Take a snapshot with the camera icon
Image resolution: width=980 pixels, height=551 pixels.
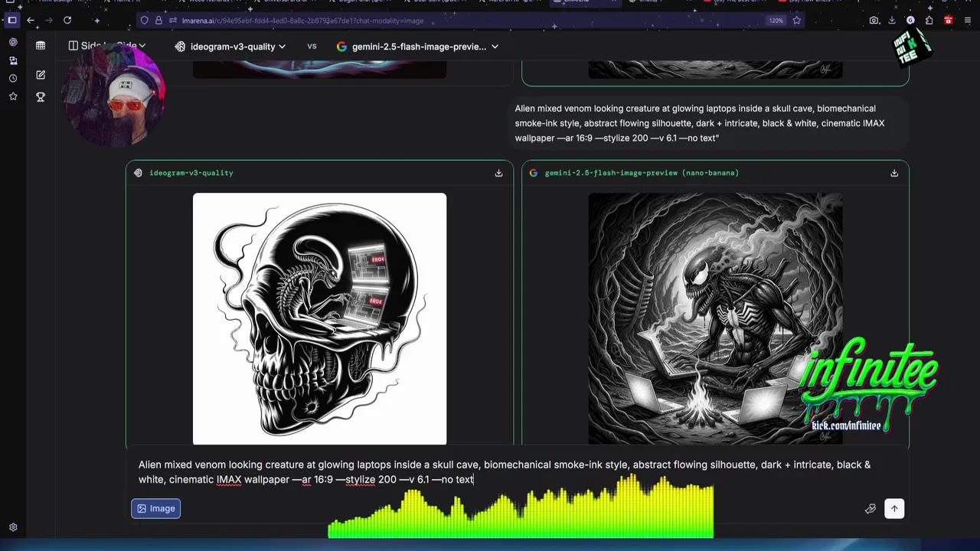pyautogui.click(x=874, y=21)
